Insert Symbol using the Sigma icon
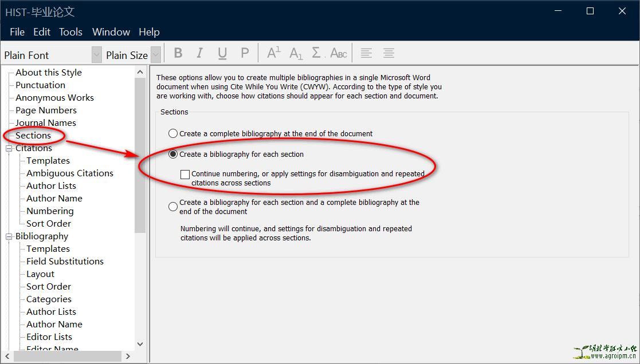640x364 pixels. 317,53
